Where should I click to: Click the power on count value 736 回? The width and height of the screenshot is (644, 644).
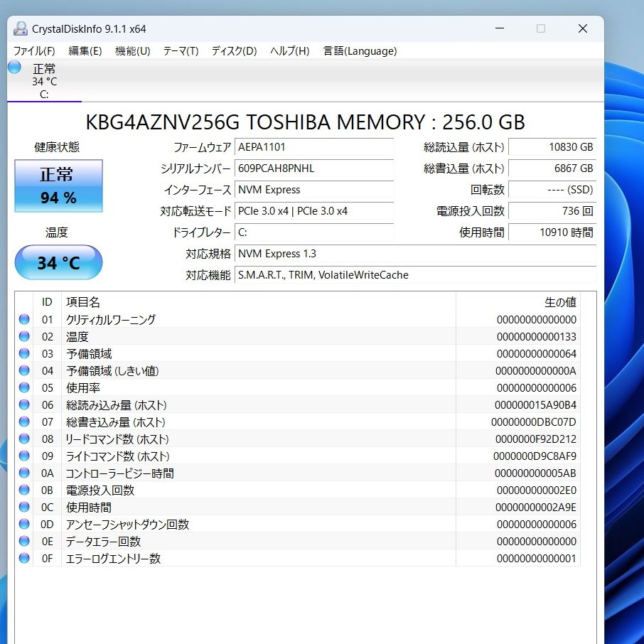[x=552, y=211]
